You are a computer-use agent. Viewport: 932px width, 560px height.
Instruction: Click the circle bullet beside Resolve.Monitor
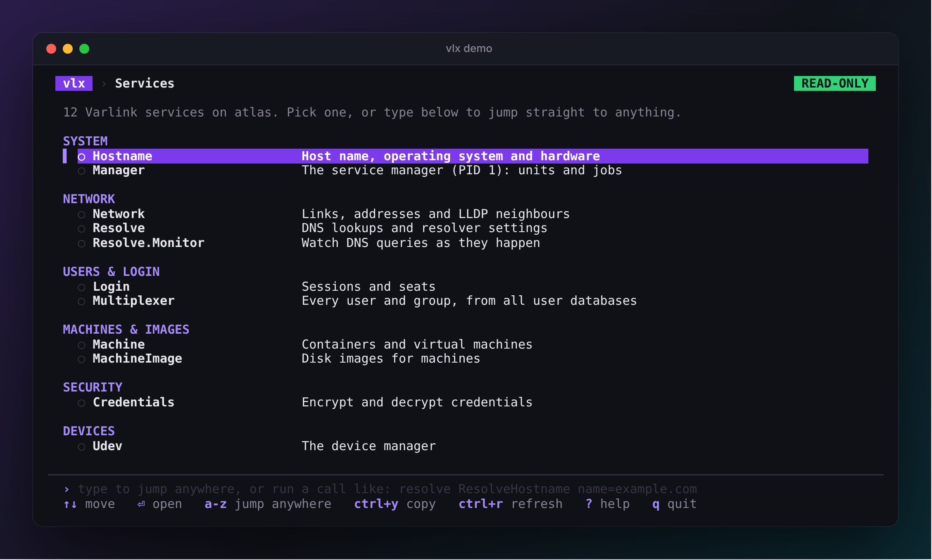pos(82,244)
